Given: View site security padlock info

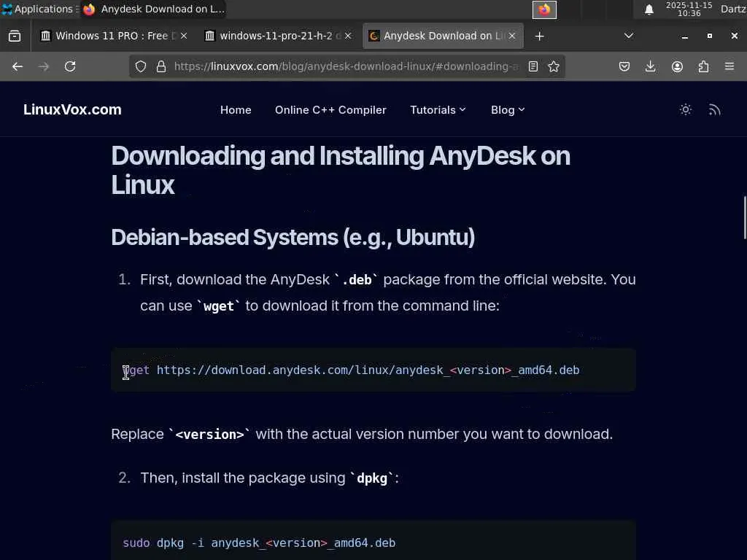Looking at the screenshot, I should (161, 66).
